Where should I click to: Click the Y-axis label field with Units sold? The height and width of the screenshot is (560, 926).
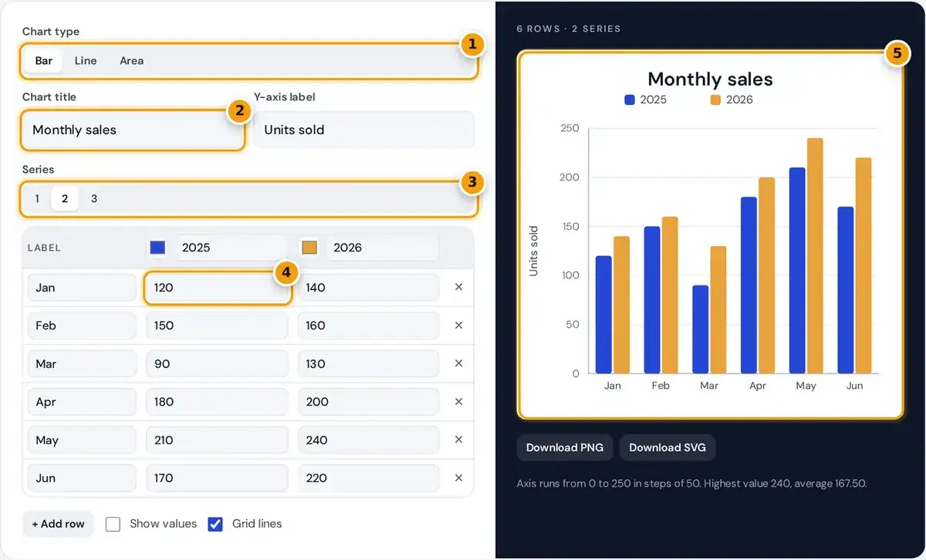(x=364, y=130)
